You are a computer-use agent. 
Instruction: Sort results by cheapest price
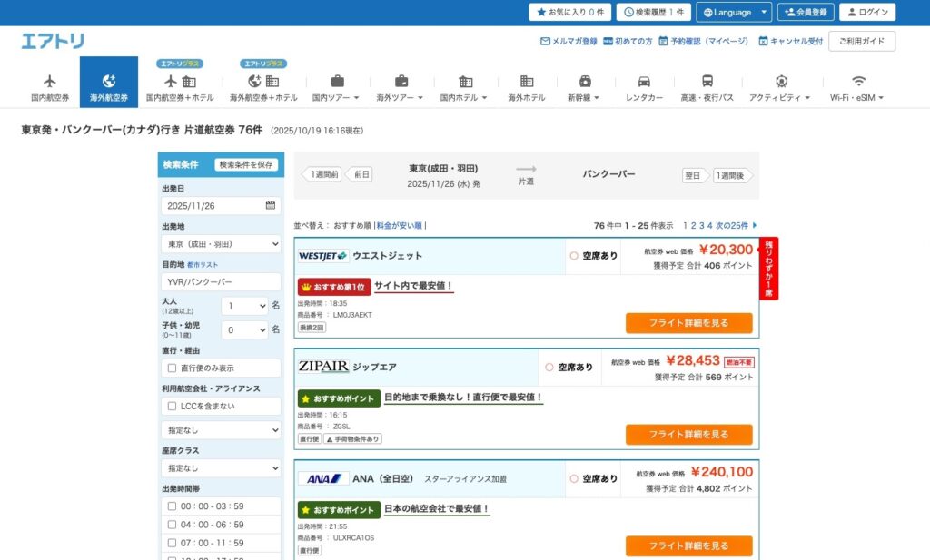tap(400, 225)
